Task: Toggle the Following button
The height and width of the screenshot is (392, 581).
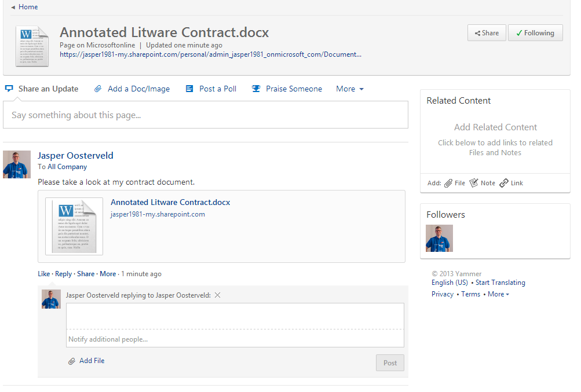Action: click(535, 33)
